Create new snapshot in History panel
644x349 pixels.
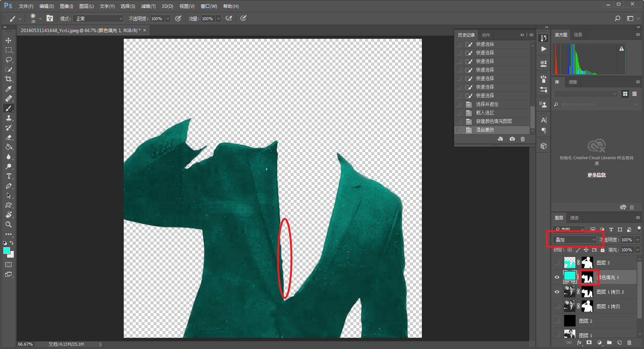pos(512,139)
